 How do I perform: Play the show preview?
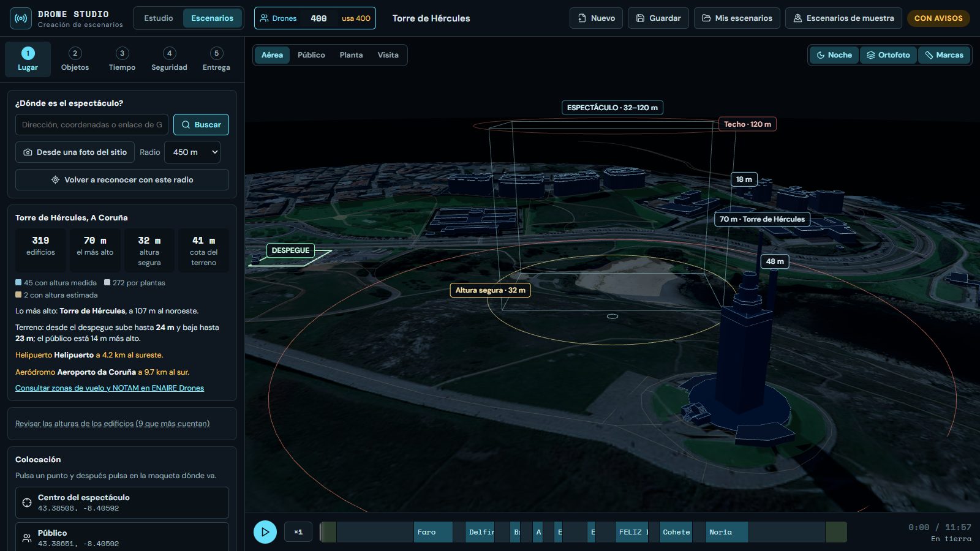(265, 532)
